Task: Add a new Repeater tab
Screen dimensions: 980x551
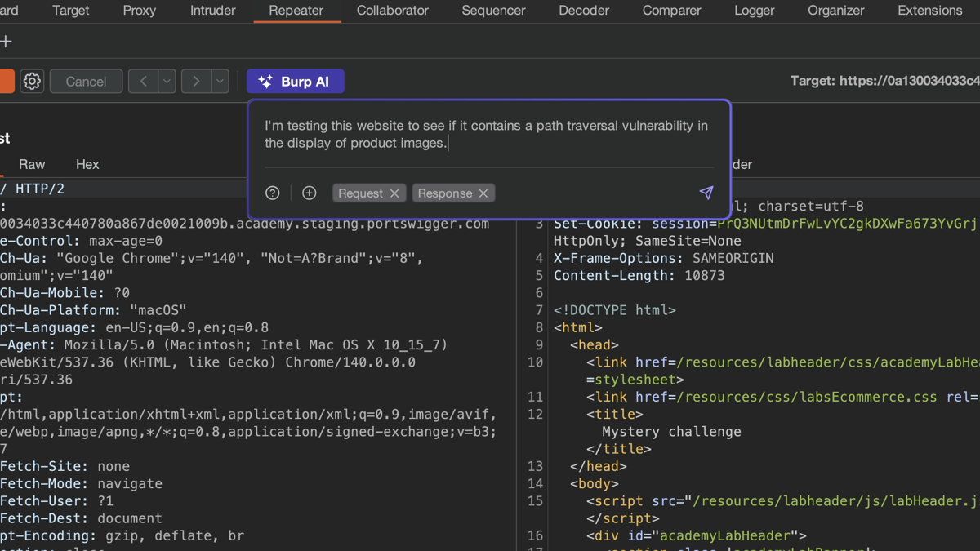Action: pyautogui.click(x=7, y=42)
